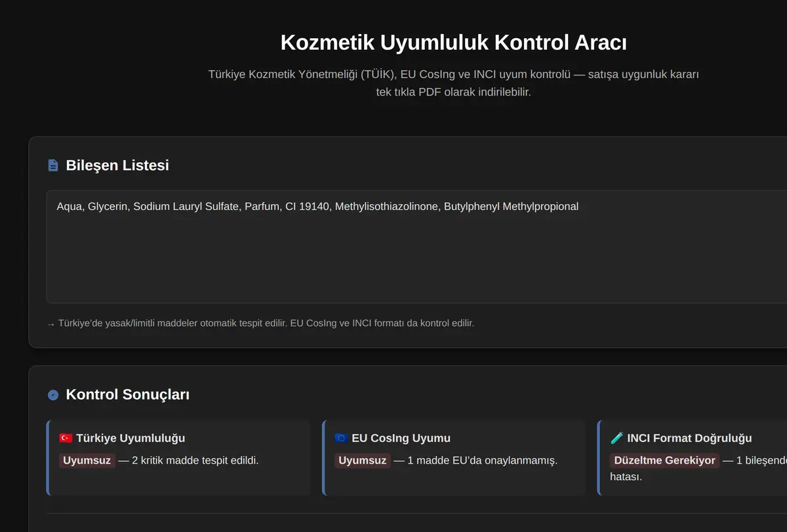Click the Kontrol Sonuçları heading

coord(128,395)
